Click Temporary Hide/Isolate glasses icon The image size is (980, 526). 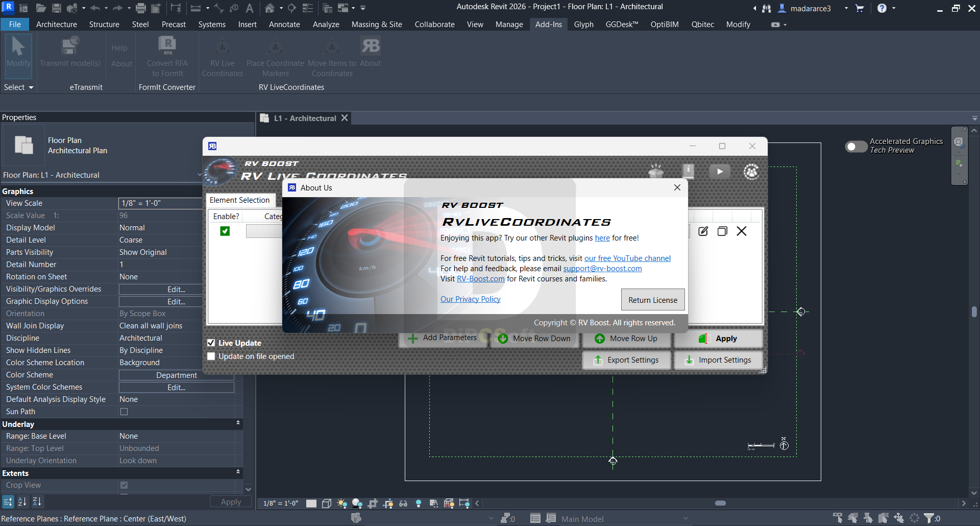pyautogui.click(x=403, y=504)
